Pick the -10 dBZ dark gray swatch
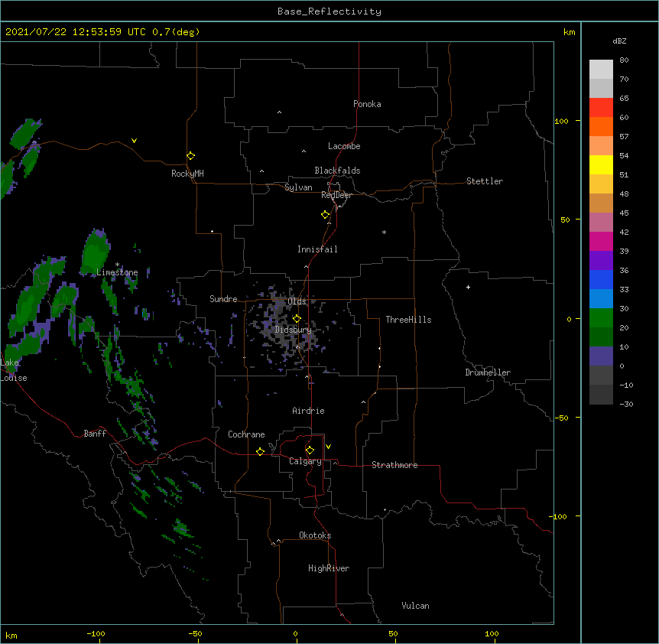The width and height of the screenshot is (659, 644). [x=601, y=395]
